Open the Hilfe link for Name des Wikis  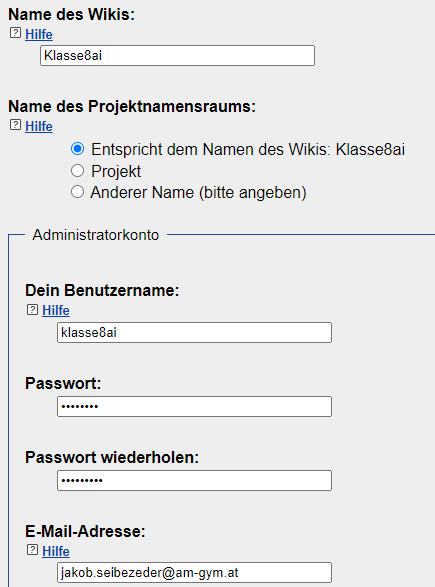[x=39, y=34]
